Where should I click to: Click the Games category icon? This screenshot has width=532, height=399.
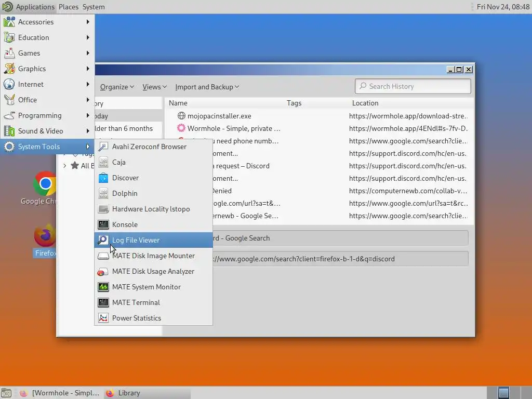(9, 53)
